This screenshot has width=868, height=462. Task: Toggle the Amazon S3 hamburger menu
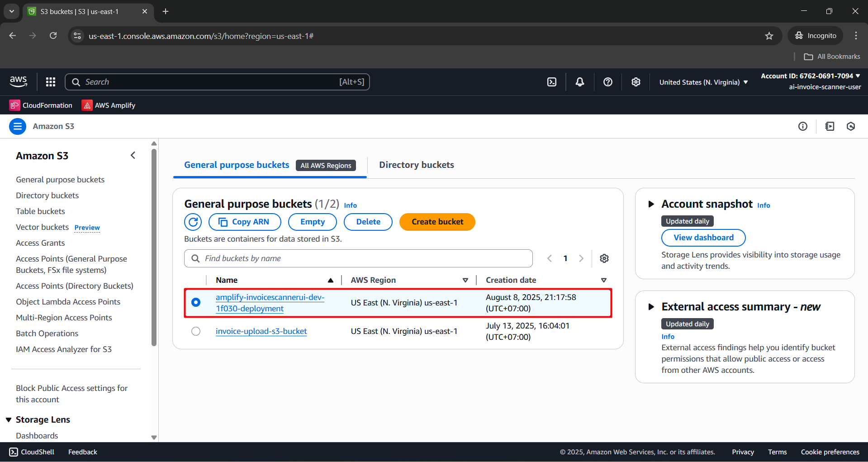[18, 126]
